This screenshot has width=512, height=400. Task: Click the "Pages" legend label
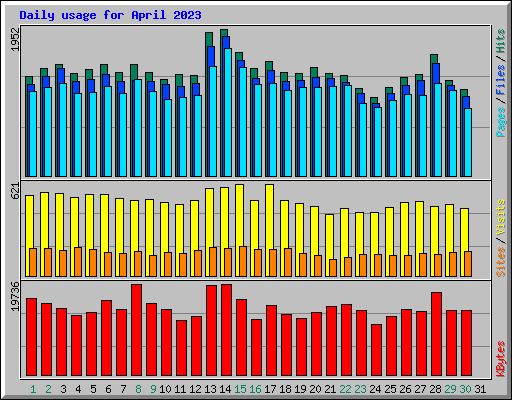click(x=501, y=122)
